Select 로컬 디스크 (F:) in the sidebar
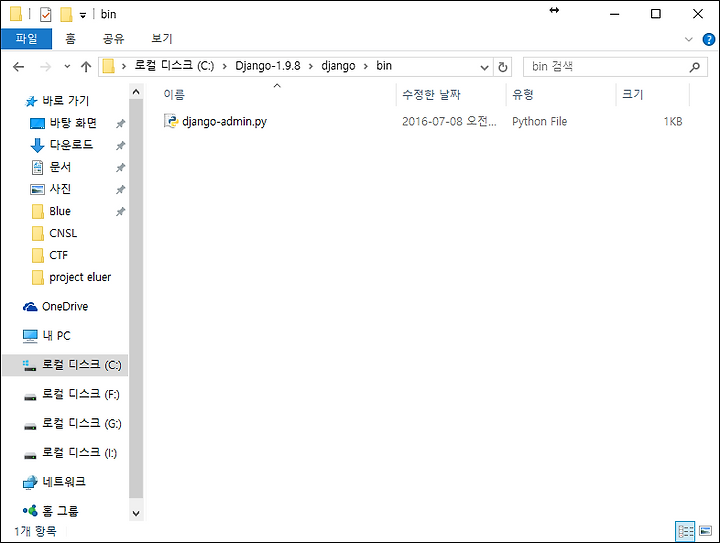720x543 pixels. point(81,394)
